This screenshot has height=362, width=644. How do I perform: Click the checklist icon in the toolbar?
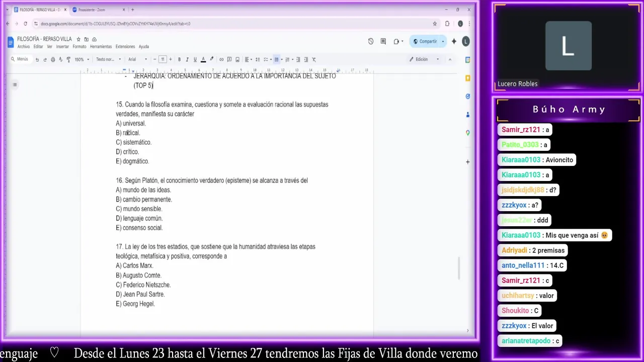[x=267, y=59]
